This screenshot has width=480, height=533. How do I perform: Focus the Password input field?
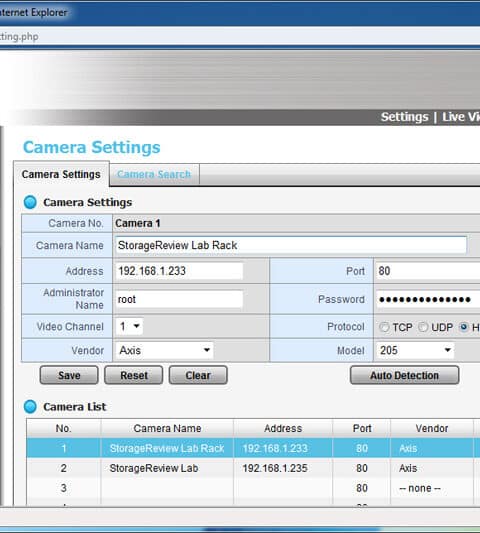pos(428,299)
